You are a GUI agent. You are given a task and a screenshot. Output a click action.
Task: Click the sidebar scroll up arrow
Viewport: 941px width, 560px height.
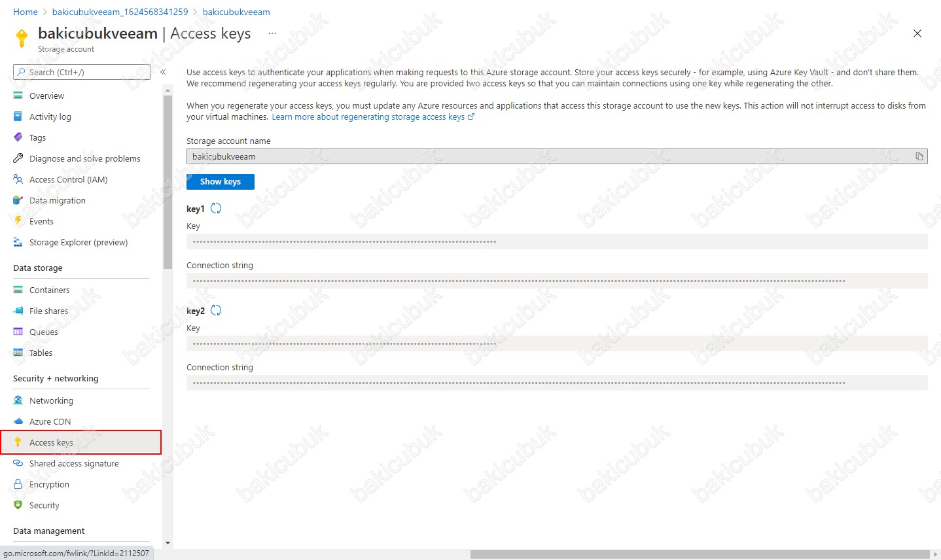point(168,90)
